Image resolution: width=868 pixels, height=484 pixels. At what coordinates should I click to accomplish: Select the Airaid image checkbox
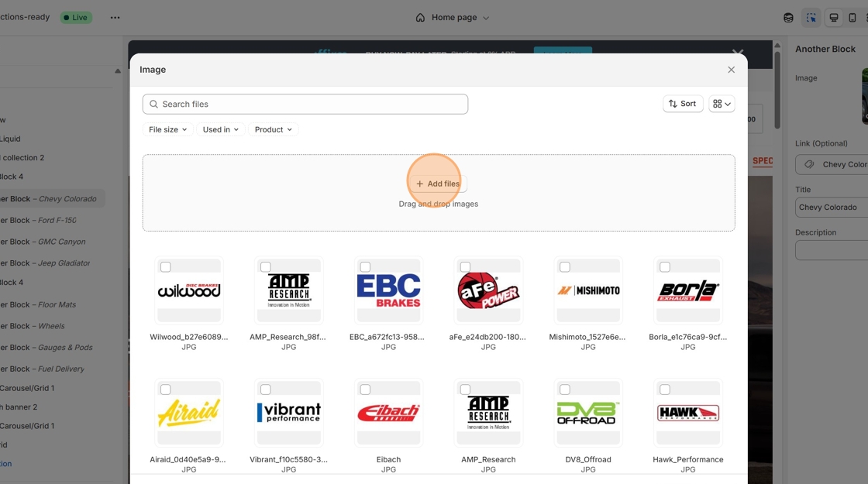coord(166,390)
